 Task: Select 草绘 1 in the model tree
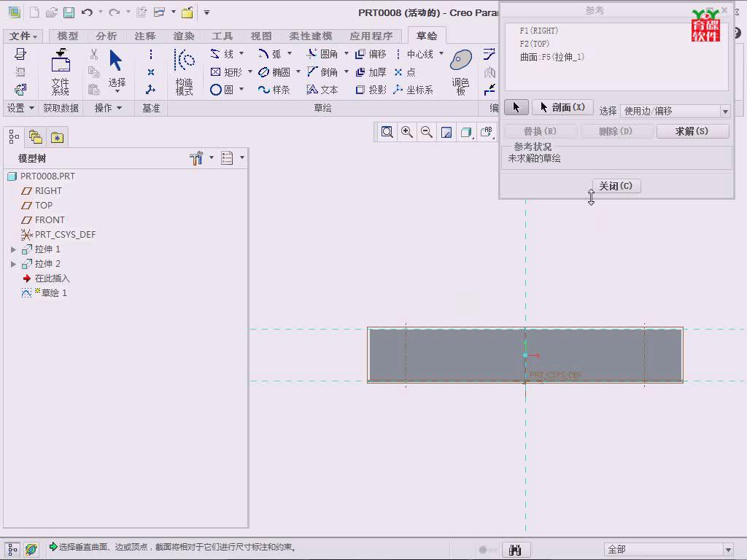point(44,293)
